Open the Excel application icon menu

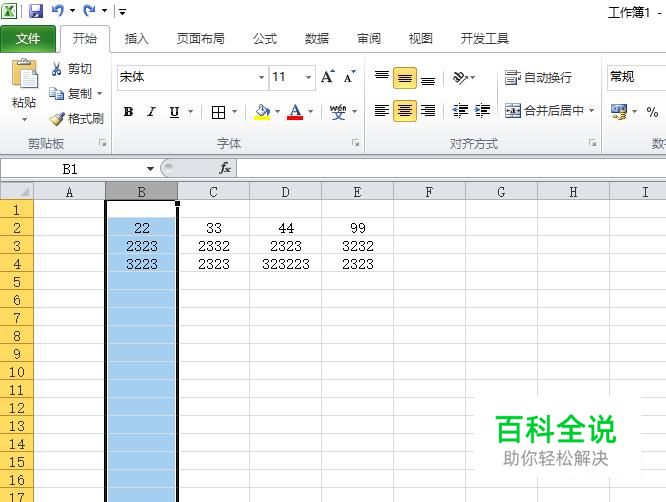click(9, 11)
